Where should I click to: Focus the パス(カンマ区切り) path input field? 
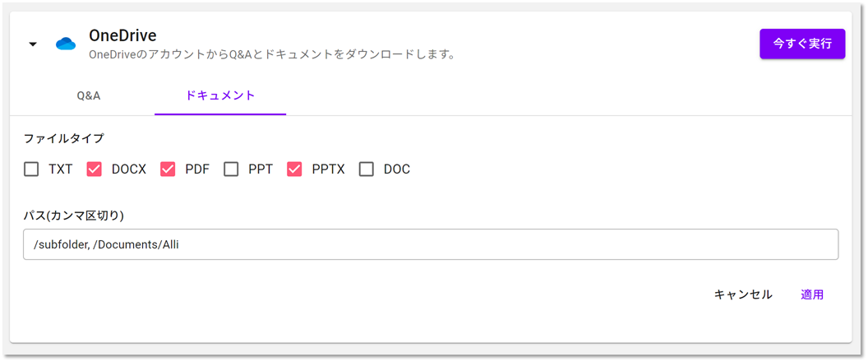tap(431, 244)
